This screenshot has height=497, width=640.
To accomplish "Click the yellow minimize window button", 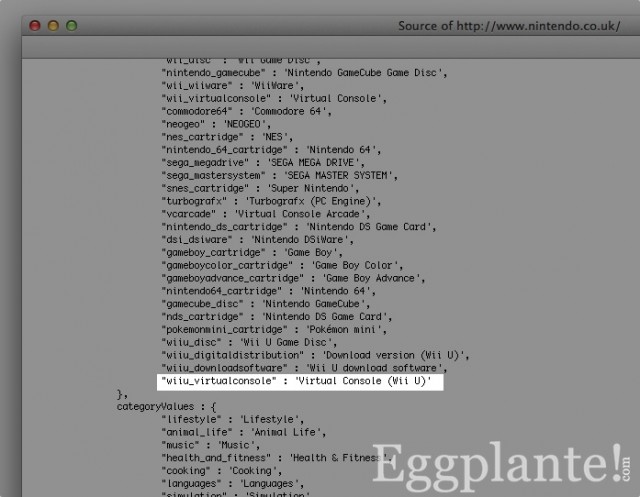I will [x=53, y=26].
